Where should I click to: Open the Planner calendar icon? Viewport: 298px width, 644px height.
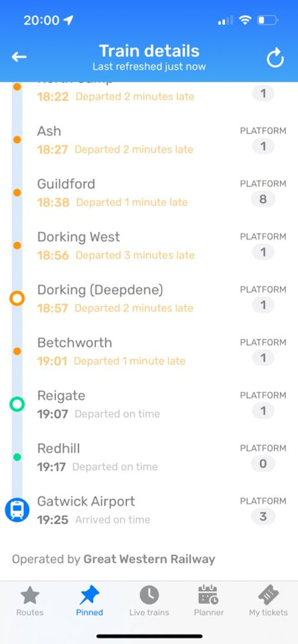209,601
